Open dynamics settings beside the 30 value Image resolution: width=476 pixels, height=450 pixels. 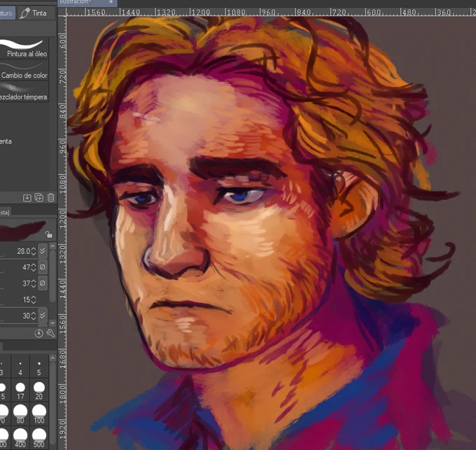tap(43, 315)
